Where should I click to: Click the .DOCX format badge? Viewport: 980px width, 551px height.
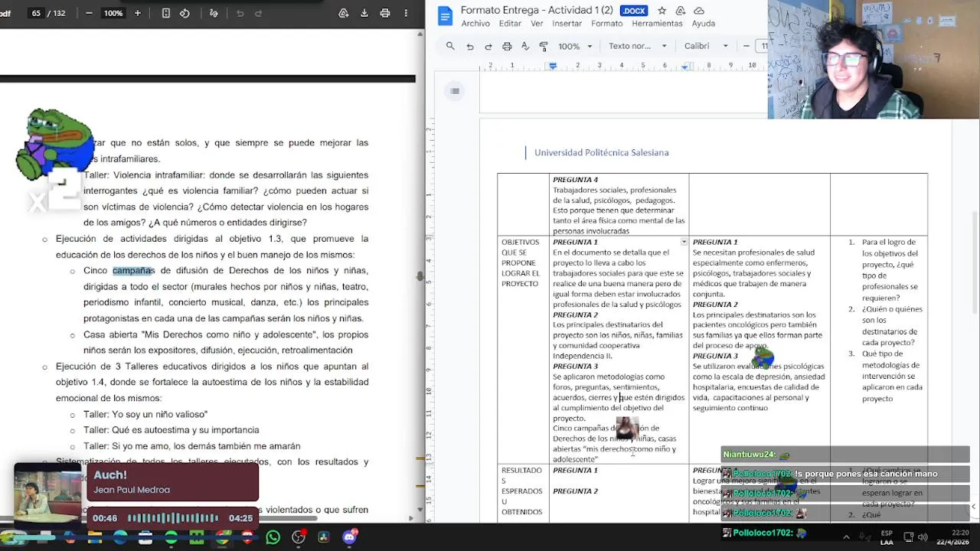pyautogui.click(x=634, y=11)
